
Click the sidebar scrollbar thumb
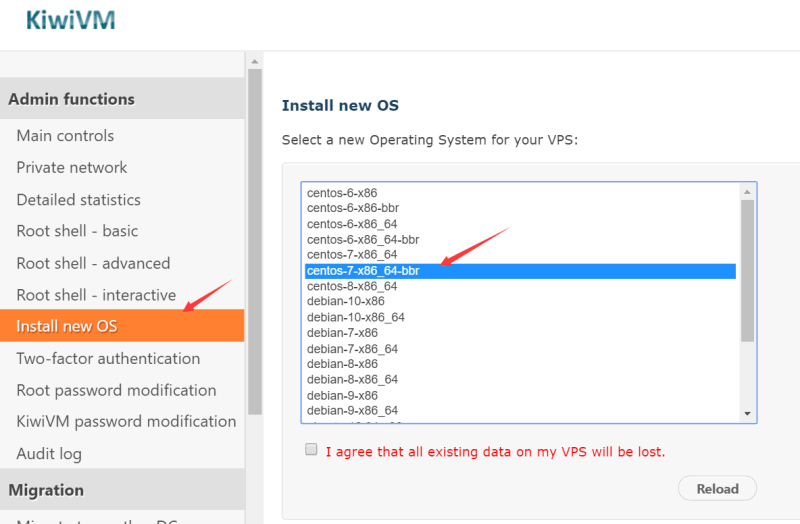[255, 241]
